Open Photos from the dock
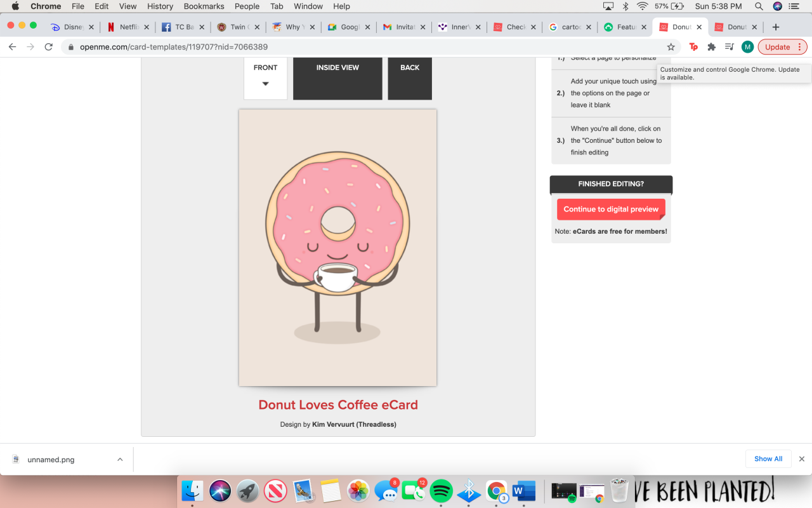Viewport: 812px width, 508px height. coord(358,491)
